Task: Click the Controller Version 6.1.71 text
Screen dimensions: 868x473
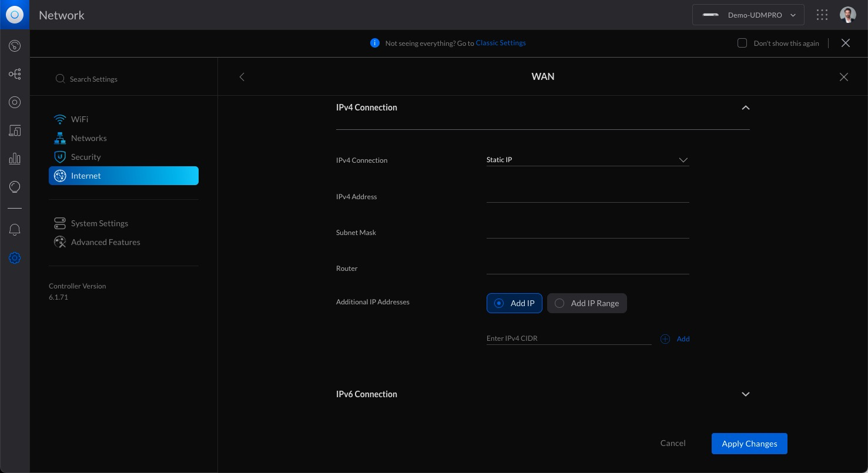Action: point(78,291)
